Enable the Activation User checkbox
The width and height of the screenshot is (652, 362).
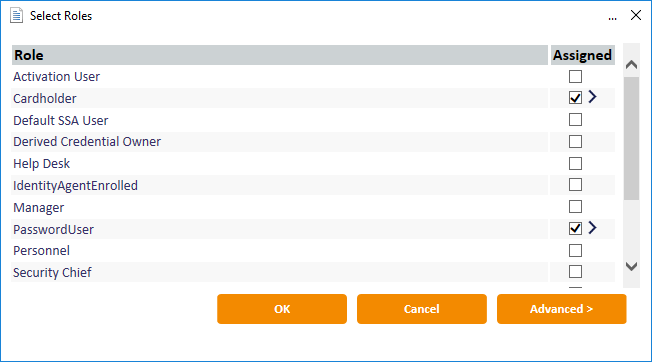pyautogui.click(x=575, y=76)
